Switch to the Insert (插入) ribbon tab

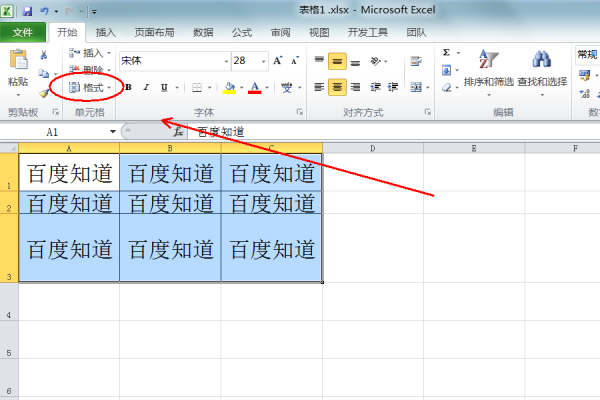[x=106, y=33]
